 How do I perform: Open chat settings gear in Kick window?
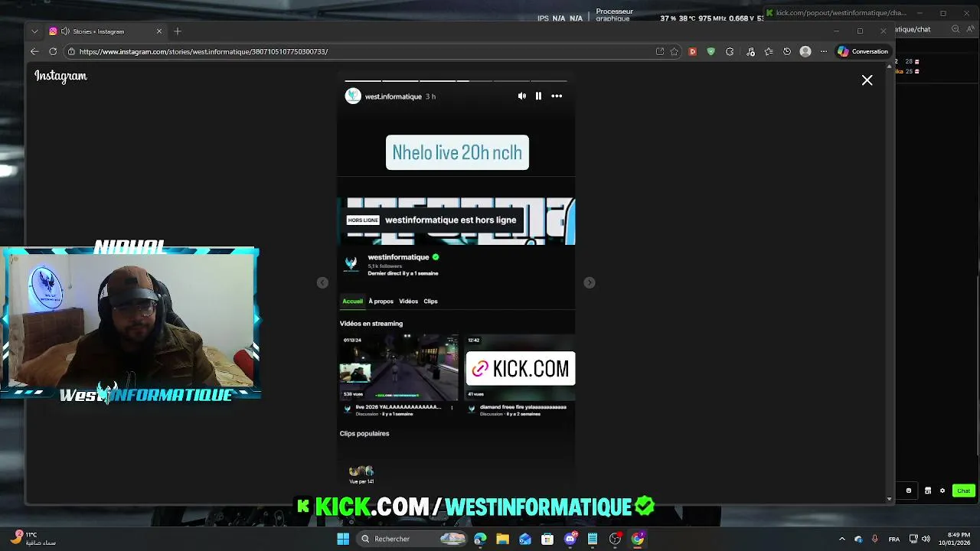point(942,491)
